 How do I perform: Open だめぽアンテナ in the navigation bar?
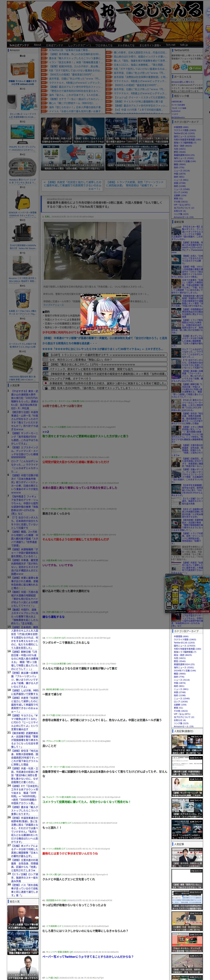click(x=54, y=45)
